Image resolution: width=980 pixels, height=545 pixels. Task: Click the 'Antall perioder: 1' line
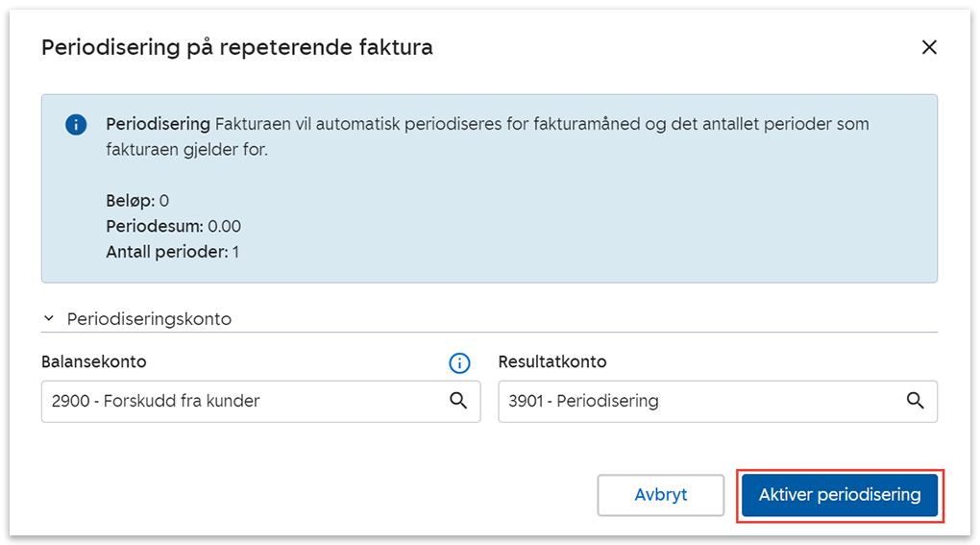click(x=172, y=253)
